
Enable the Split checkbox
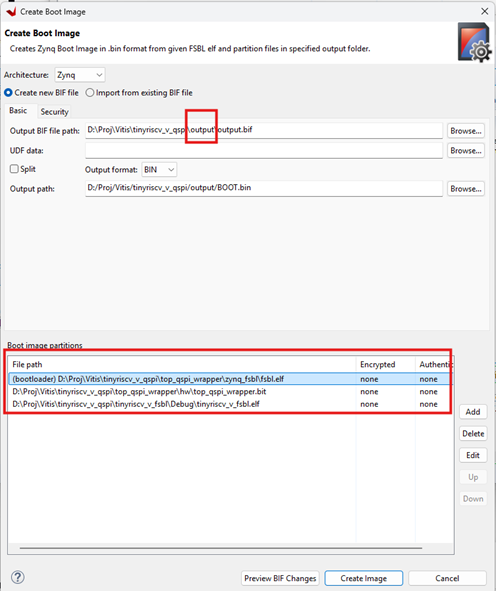[14, 169]
